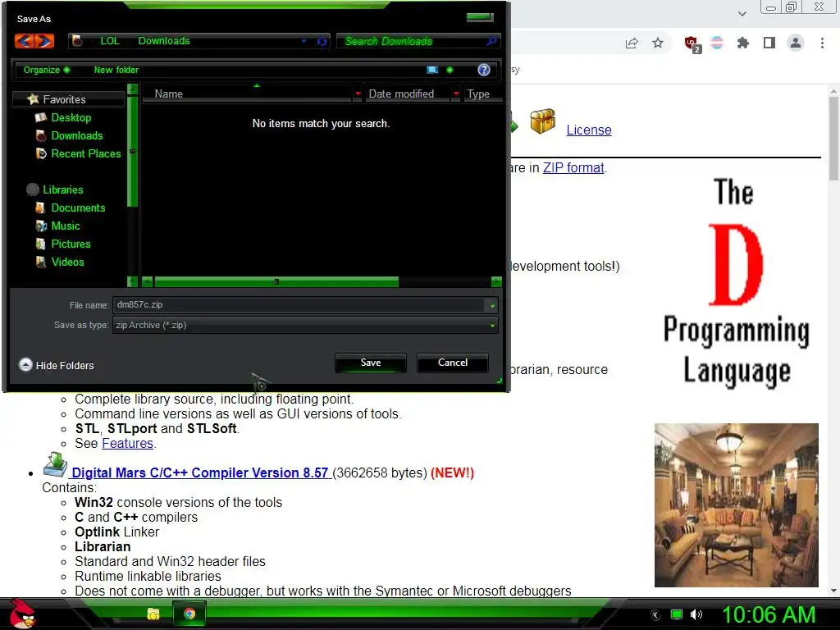Click the Save button
This screenshot has height=630, width=840.
pyautogui.click(x=371, y=363)
